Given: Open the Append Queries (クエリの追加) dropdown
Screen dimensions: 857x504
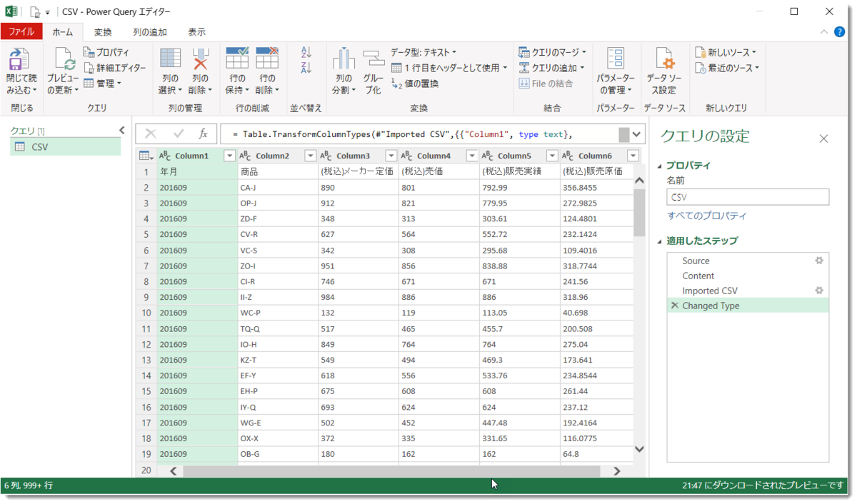Looking at the screenshot, I should tap(551, 68).
